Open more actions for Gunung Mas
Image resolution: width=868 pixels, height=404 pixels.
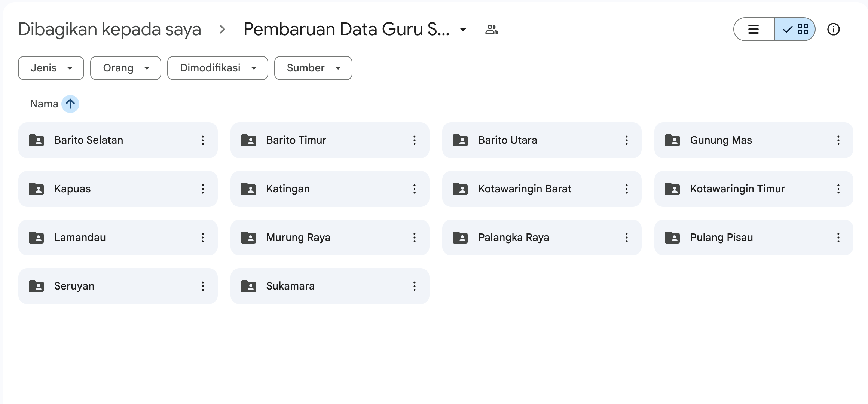[x=838, y=140]
